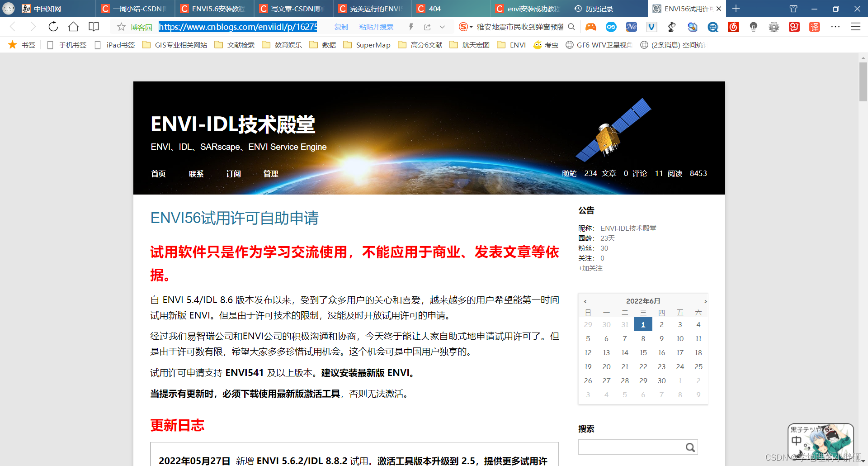Open the GF6 WFV卫星视角 bookmark
Viewport: 868px width, 466px height.
(x=599, y=45)
